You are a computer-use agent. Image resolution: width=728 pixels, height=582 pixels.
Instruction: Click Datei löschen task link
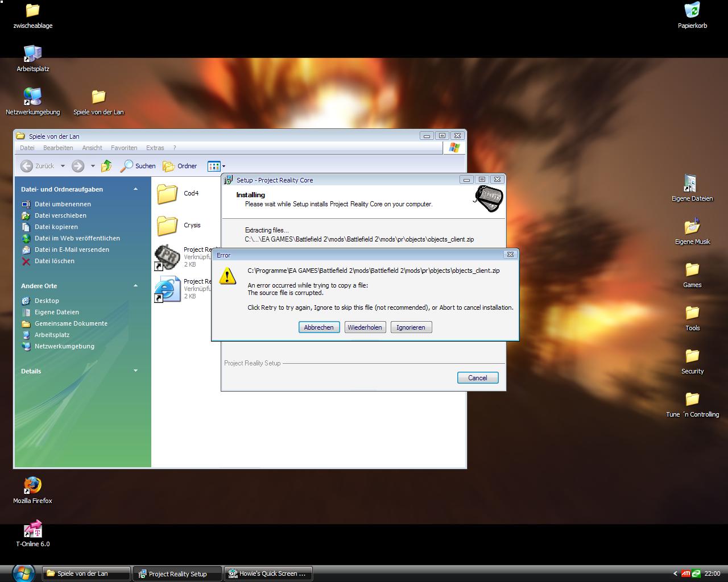click(x=54, y=261)
